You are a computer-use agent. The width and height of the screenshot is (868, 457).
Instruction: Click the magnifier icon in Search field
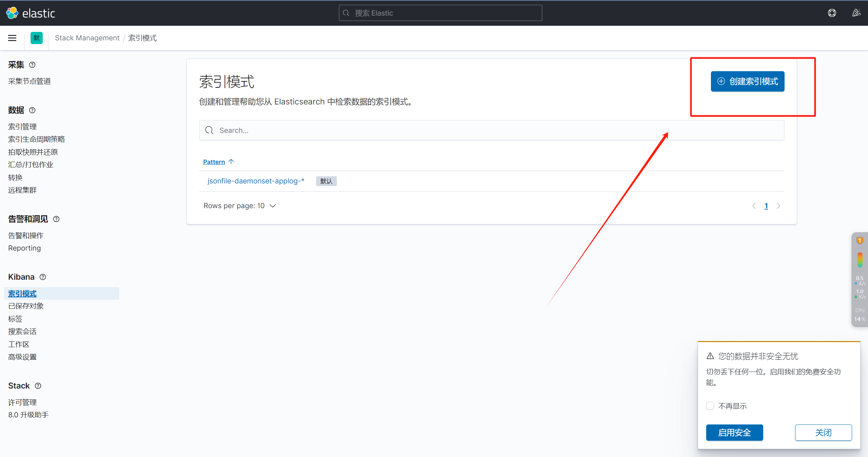click(x=209, y=130)
